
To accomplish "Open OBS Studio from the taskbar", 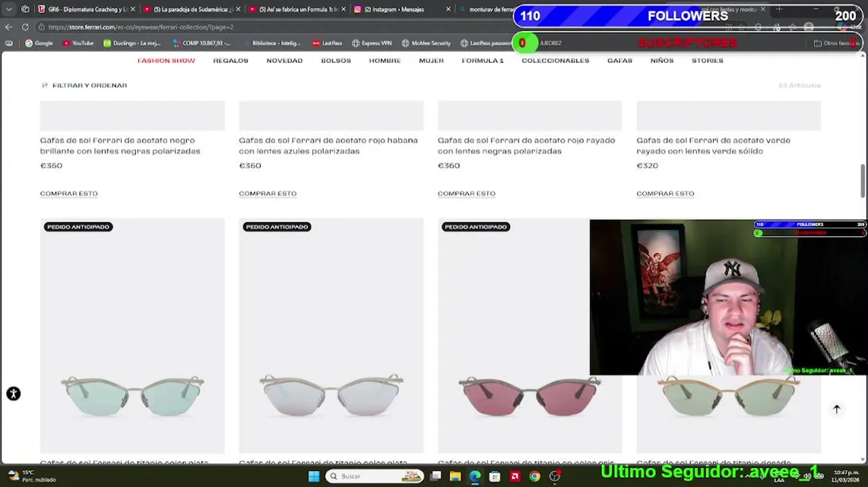I will click(x=554, y=476).
